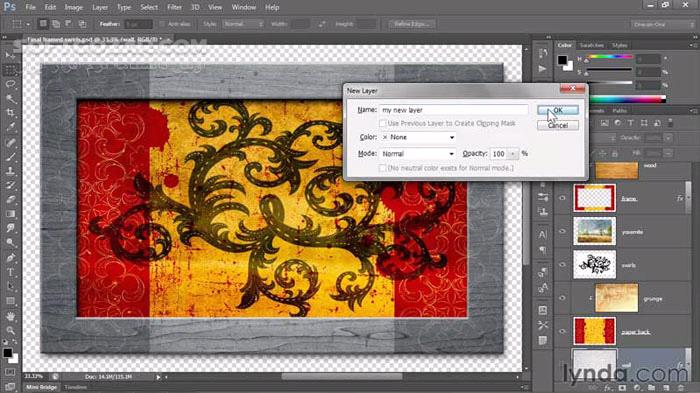The image size is (700, 393).
Task: Click the hue slider in Color panel
Action: (610, 57)
